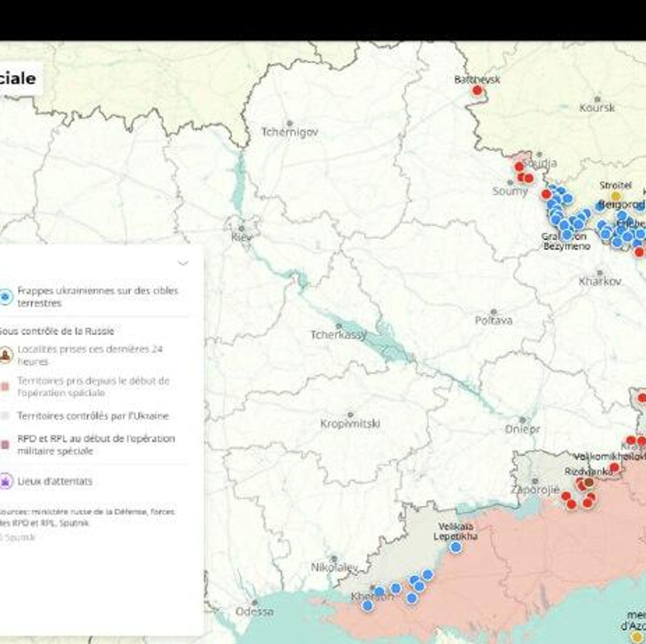646x644 pixels.
Task: Click the Odessa city label
Action: tap(254, 611)
